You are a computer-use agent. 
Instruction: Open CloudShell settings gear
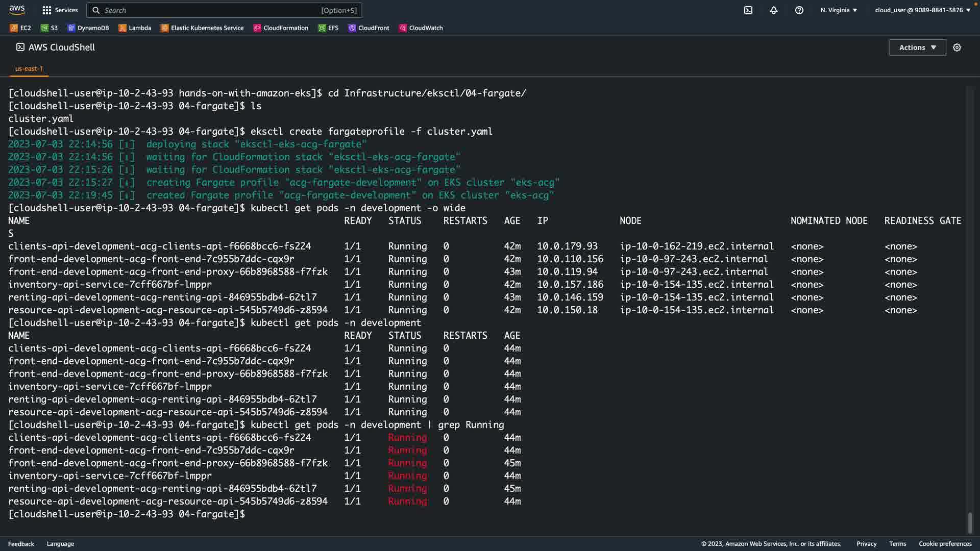pyautogui.click(x=957, y=47)
